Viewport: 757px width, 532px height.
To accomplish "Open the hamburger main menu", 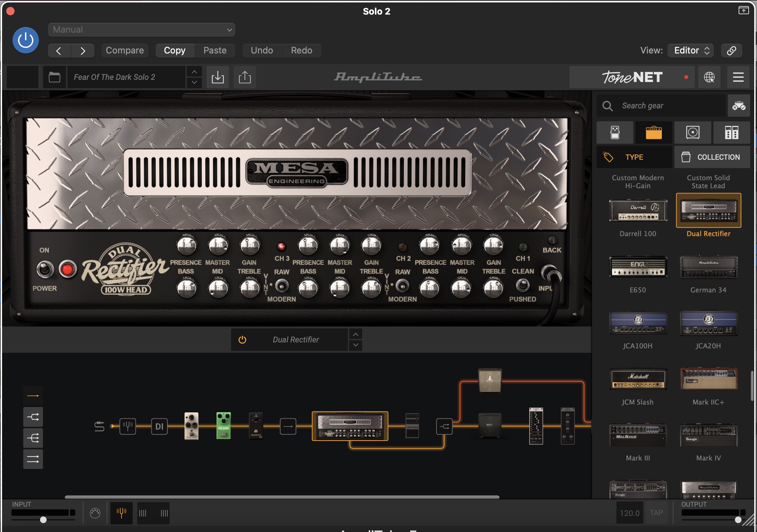I will [738, 77].
